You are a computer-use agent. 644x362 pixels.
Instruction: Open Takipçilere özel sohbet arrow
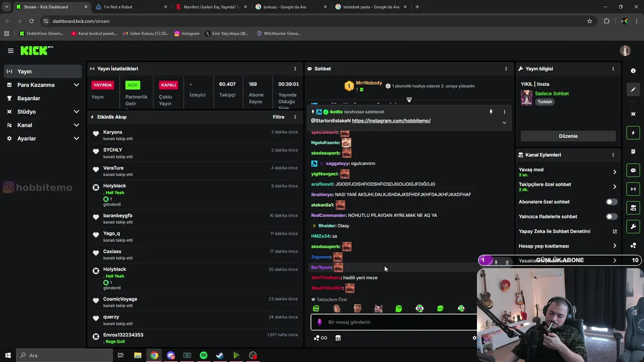614,187
